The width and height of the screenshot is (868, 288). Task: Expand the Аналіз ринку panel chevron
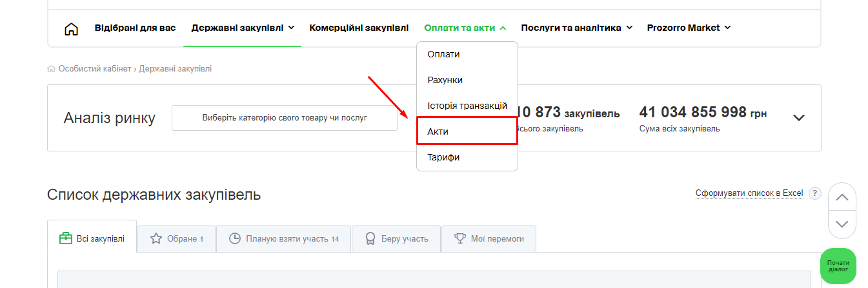[x=798, y=118]
